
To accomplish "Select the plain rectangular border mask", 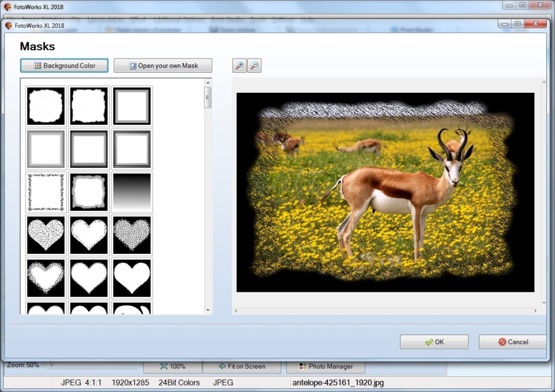I will [x=131, y=106].
